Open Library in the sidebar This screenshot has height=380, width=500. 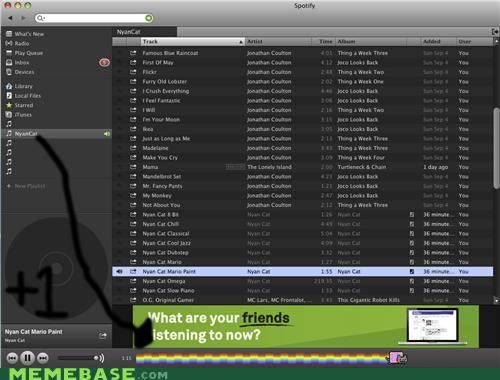[x=23, y=86]
